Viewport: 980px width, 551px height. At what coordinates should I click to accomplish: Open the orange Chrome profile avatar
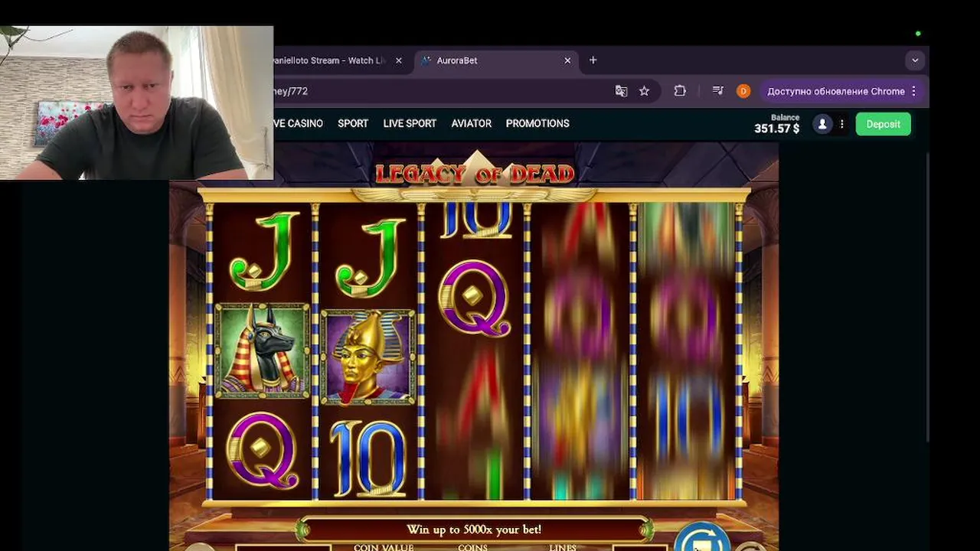click(x=743, y=91)
